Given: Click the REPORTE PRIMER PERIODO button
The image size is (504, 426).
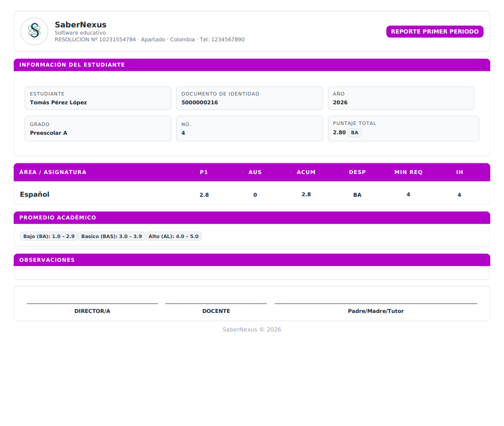Looking at the screenshot, I should click(x=434, y=31).
